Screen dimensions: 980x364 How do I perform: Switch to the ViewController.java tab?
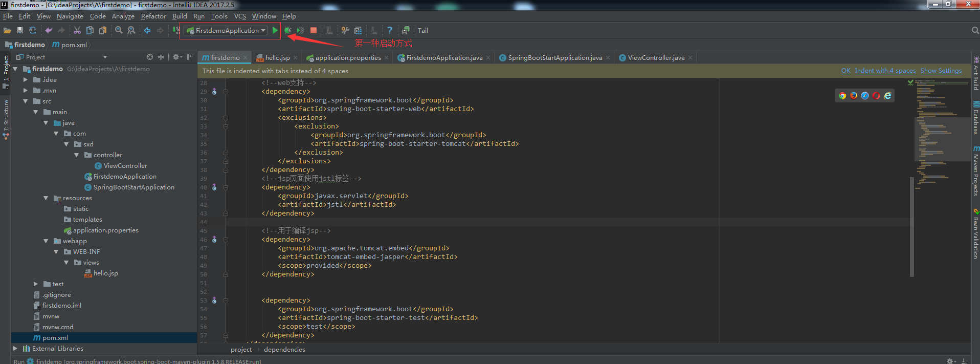(x=656, y=58)
